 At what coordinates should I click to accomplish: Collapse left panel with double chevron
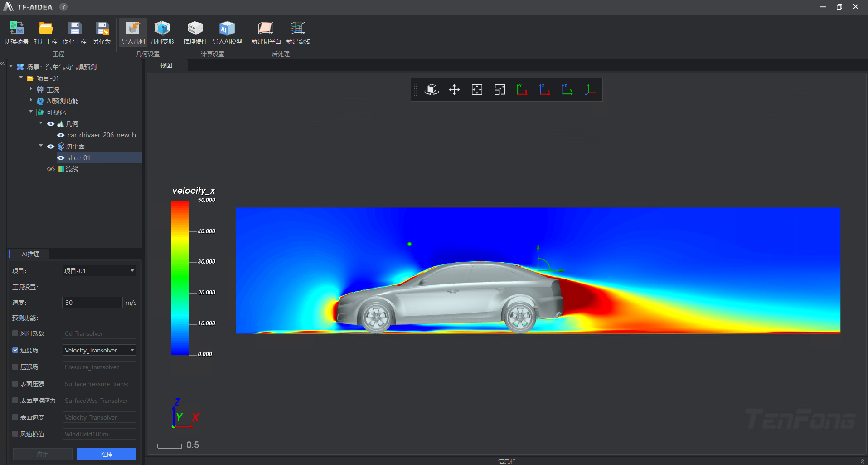point(3,64)
